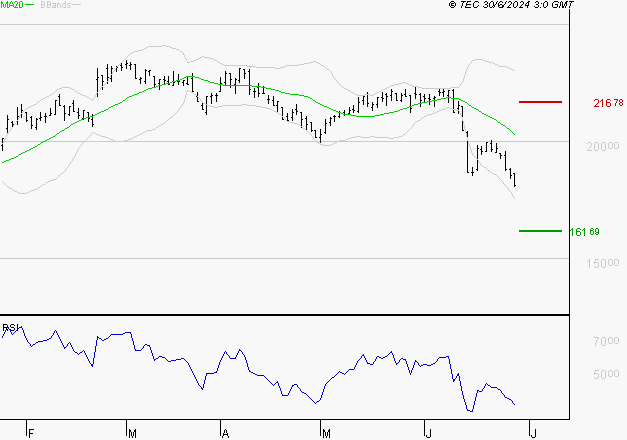Click the A April axis label
This screenshot has width=627, height=440.
click(x=226, y=434)
